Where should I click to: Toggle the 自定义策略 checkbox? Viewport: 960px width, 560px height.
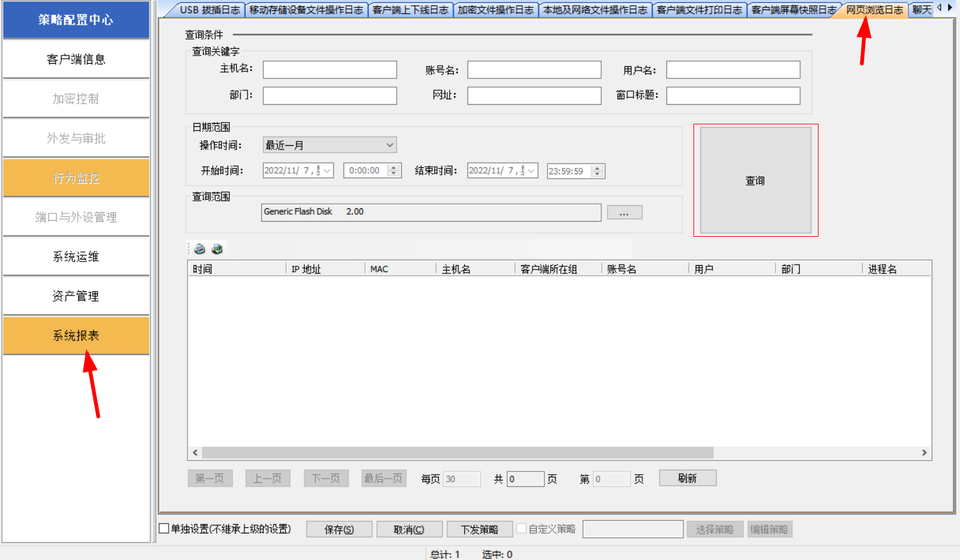tap(522, 529)
